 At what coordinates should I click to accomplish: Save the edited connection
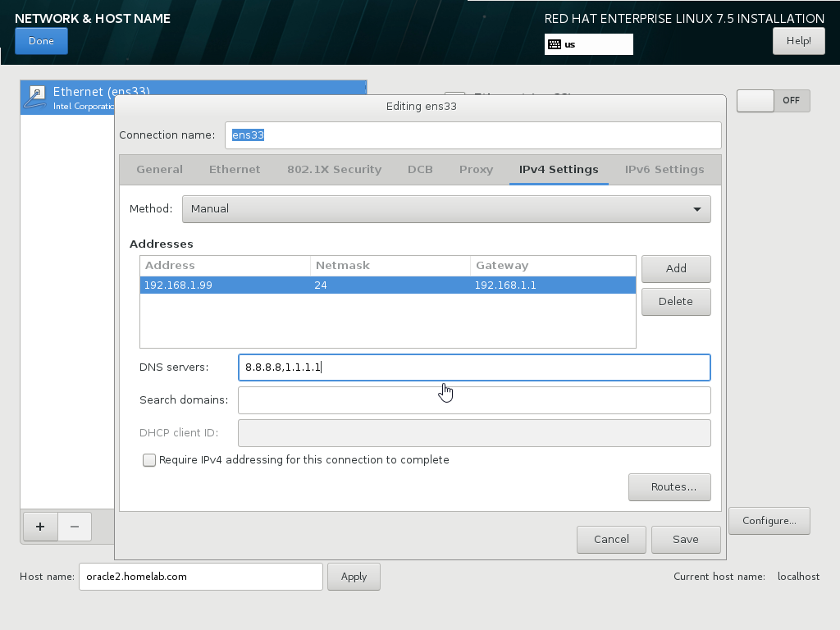[x=686, y=539]
